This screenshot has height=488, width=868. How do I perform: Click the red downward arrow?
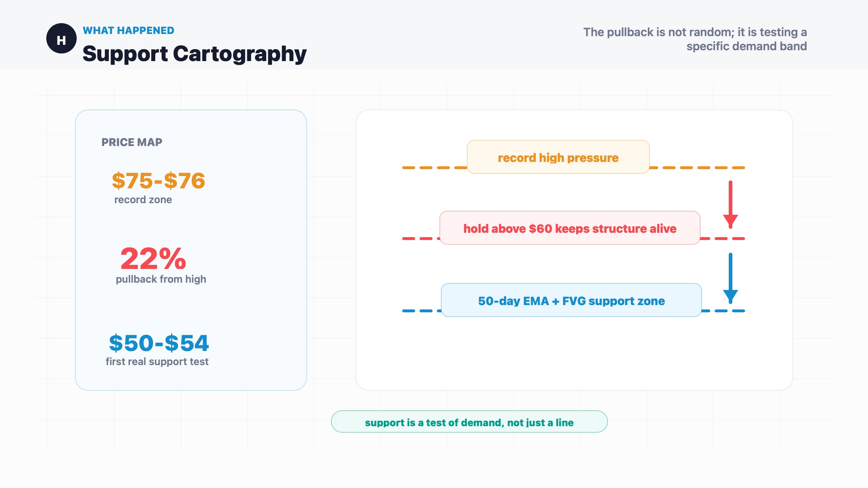click(731, 205)
